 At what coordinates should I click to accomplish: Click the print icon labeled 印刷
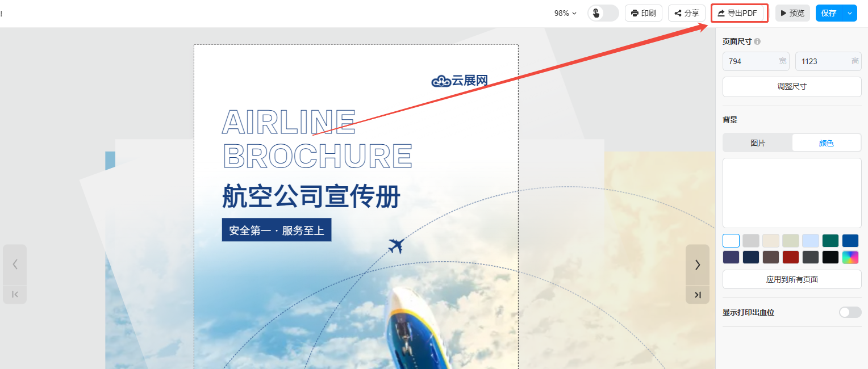635,13
